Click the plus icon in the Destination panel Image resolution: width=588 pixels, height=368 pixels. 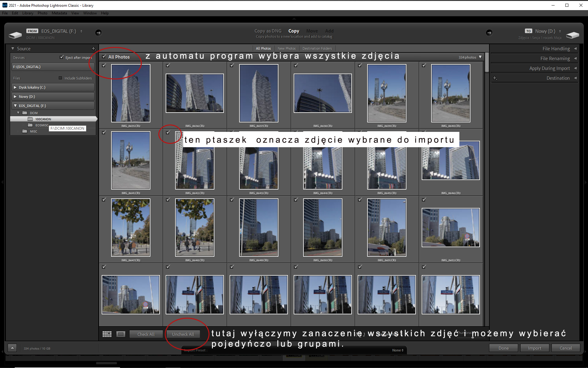495,78
